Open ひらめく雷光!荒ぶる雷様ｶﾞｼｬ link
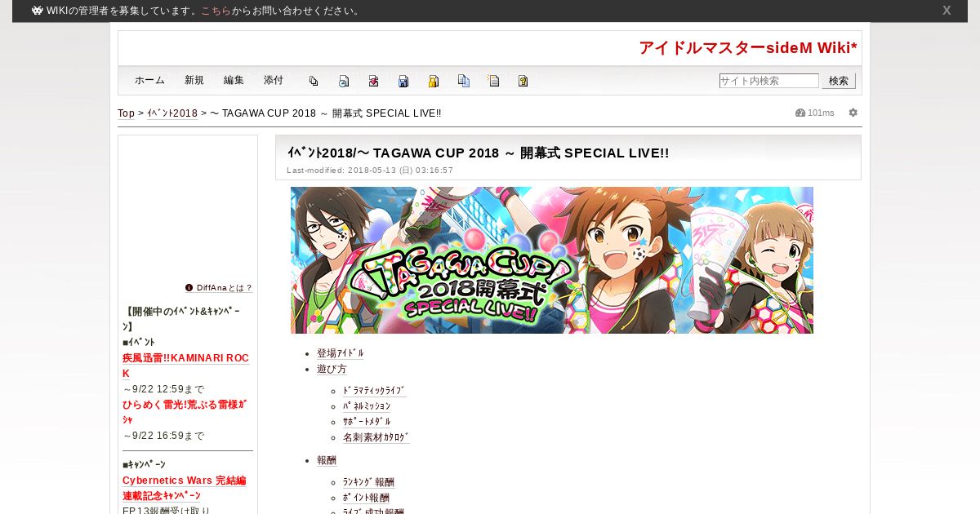Screen dimensions: 980x514 pos(185,412)
